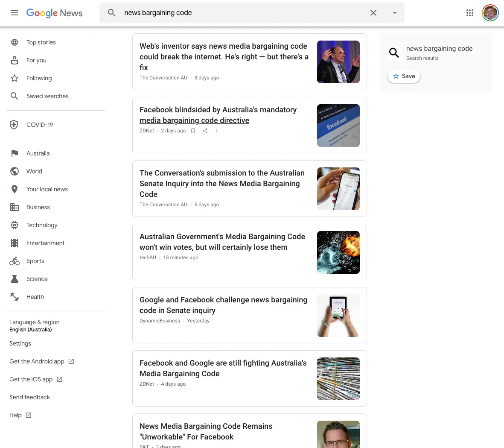Follow the Get the Android app link
The image size is (504, 448).
pos(42,361)
